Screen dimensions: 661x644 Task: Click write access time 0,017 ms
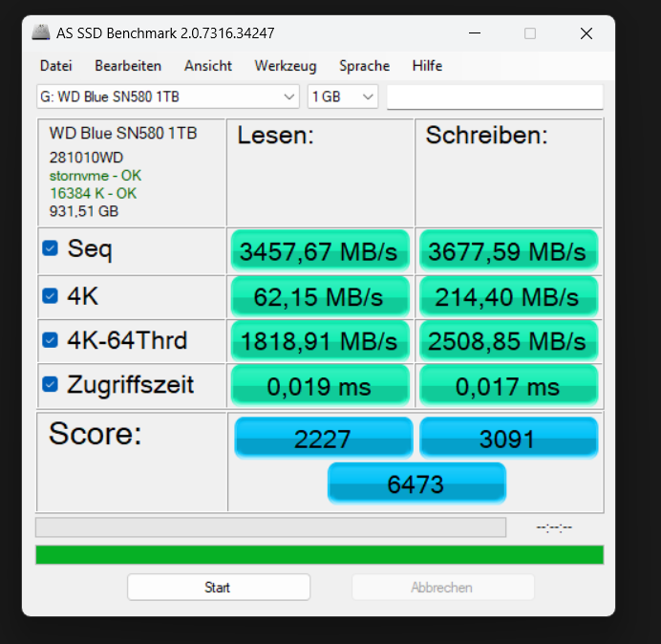[508, 386]
